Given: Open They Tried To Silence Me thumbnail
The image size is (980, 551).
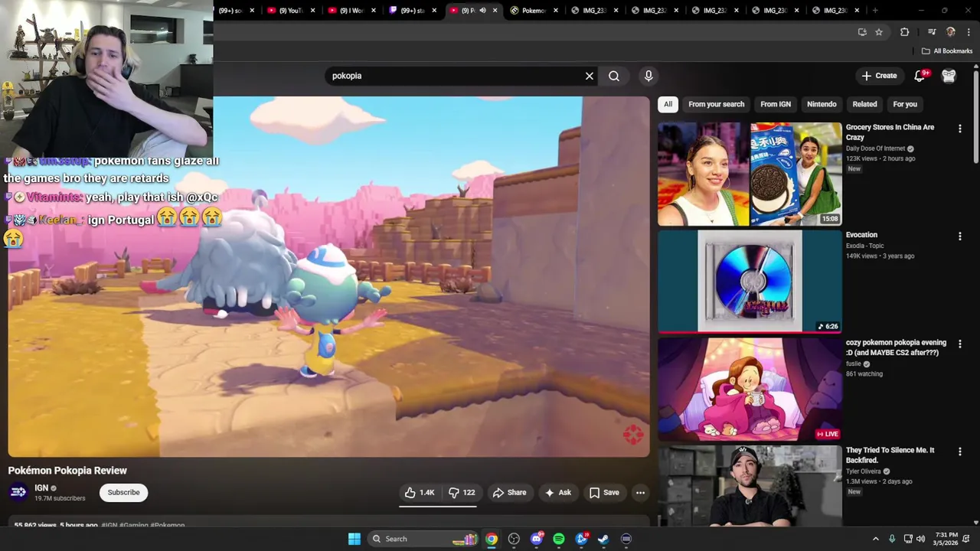Looking at the screenshot, I should [x=750, y=486].
